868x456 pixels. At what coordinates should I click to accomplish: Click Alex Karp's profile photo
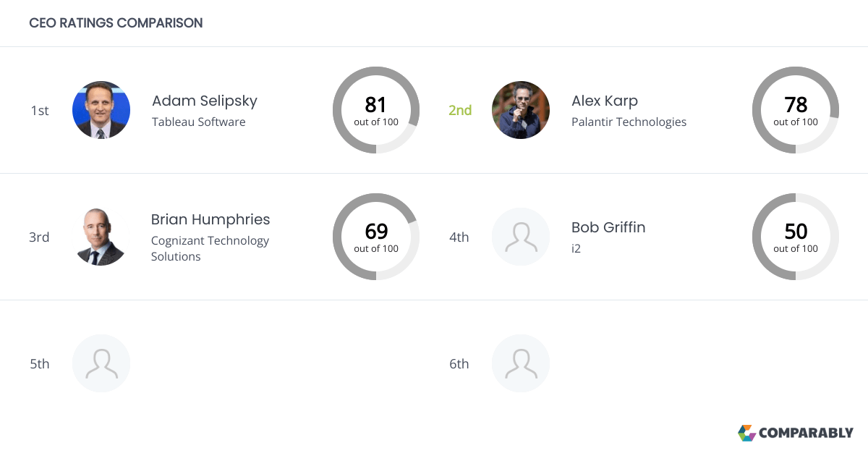click(521, 110)
